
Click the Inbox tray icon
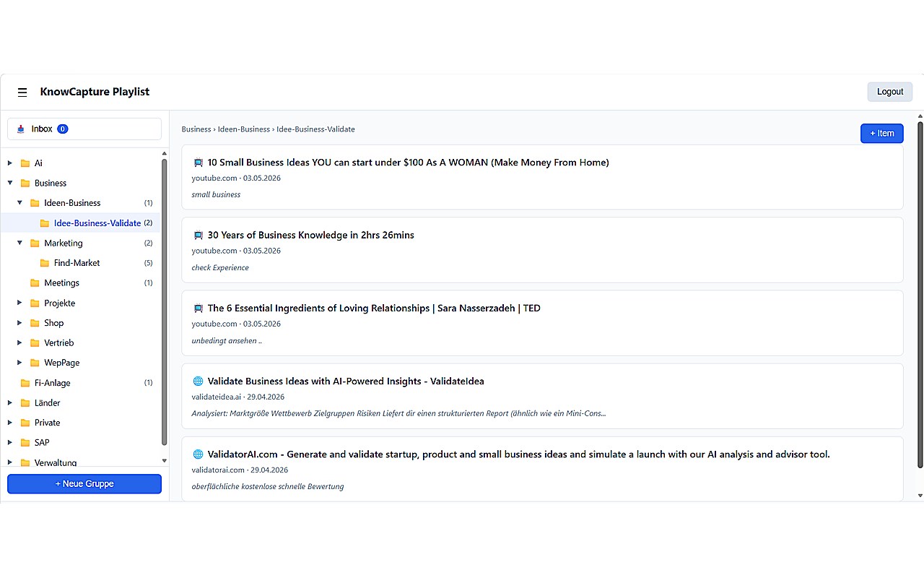pyautogui.click(x=20, y=129)
